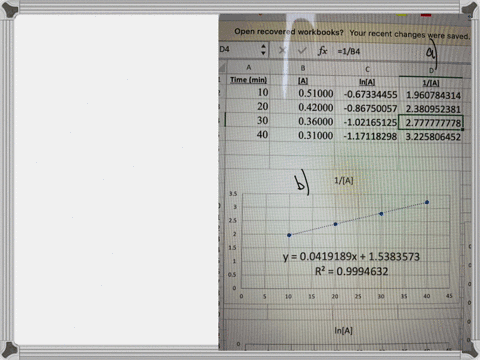Click the cancel (X) icon in formula bar
The width and height of the screenshot is (480, 360).
pos(282,50)
